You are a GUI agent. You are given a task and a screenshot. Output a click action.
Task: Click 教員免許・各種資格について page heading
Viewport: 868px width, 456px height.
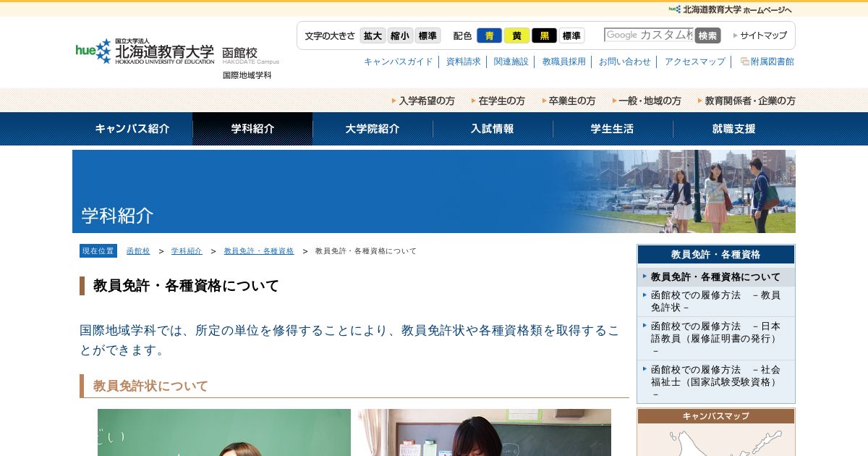pos(186,286)
